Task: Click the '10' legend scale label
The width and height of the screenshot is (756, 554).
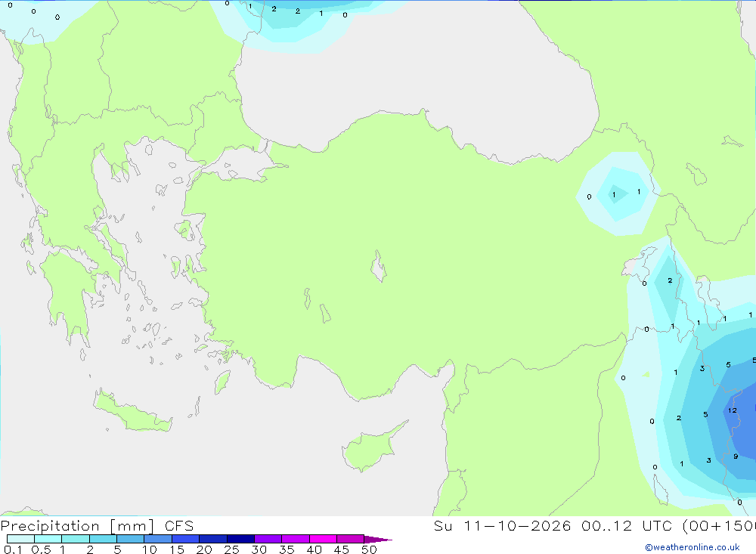Action: tap(150, 549)
